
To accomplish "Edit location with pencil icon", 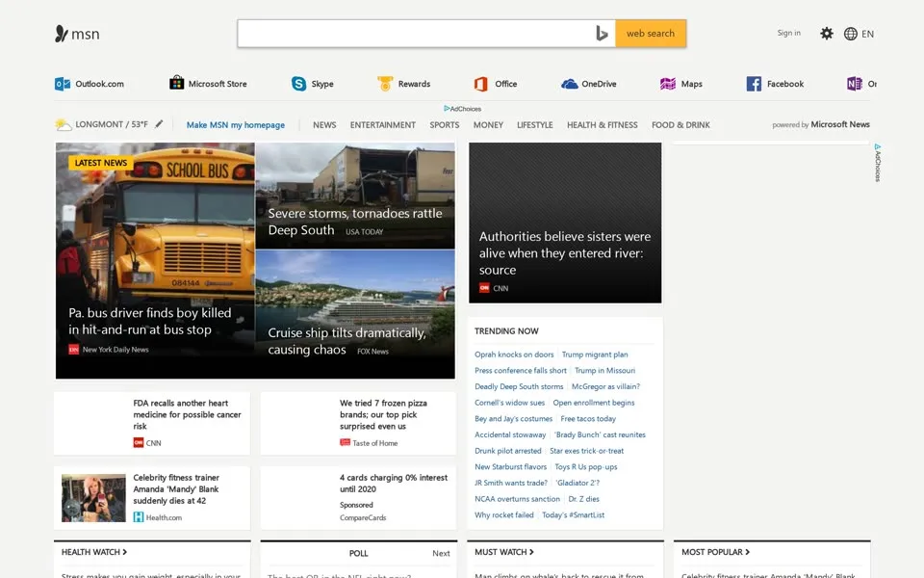I will (x=159, y=124).
